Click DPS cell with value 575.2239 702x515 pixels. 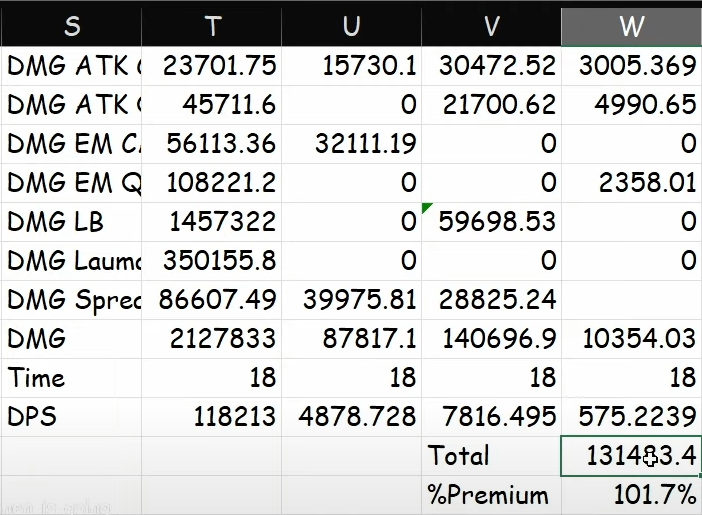click(x=632, y=416)
